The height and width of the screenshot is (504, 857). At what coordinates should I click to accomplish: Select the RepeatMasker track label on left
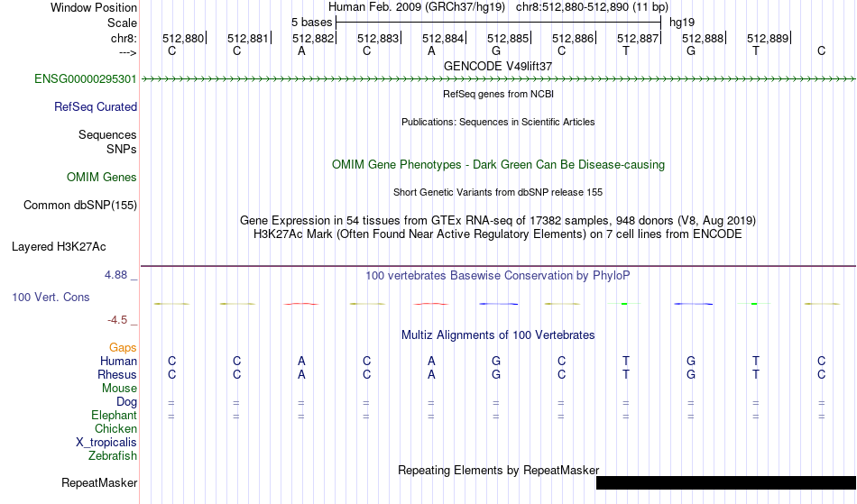click(99, 483)
